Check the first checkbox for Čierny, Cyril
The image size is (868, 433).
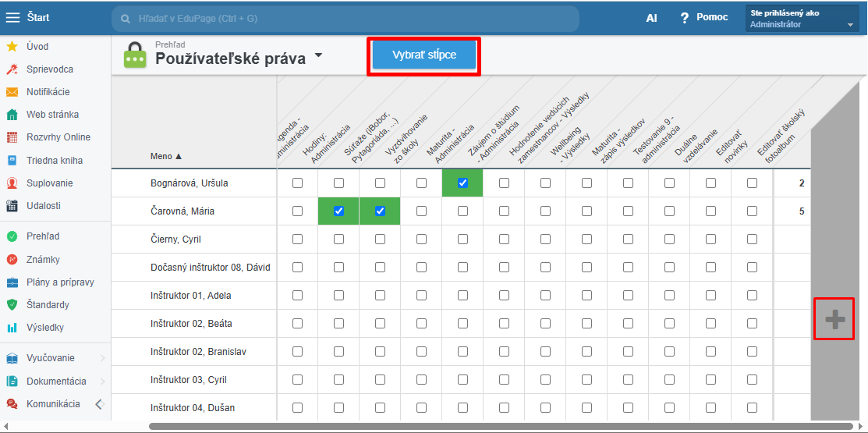click(297, 240)
